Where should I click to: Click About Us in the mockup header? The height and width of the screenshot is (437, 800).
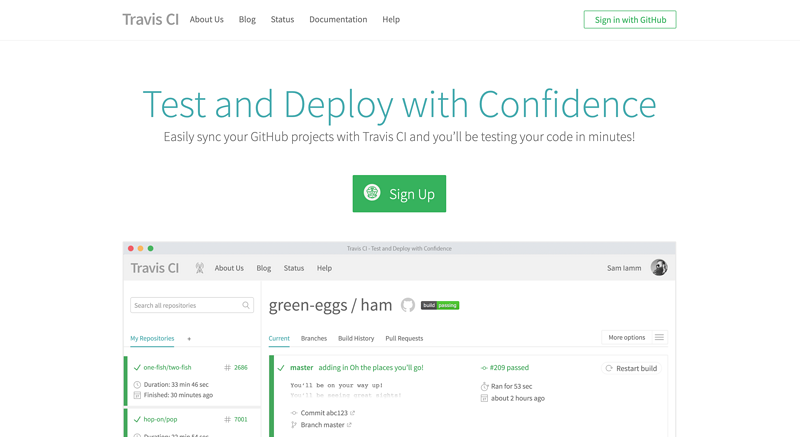229,268
